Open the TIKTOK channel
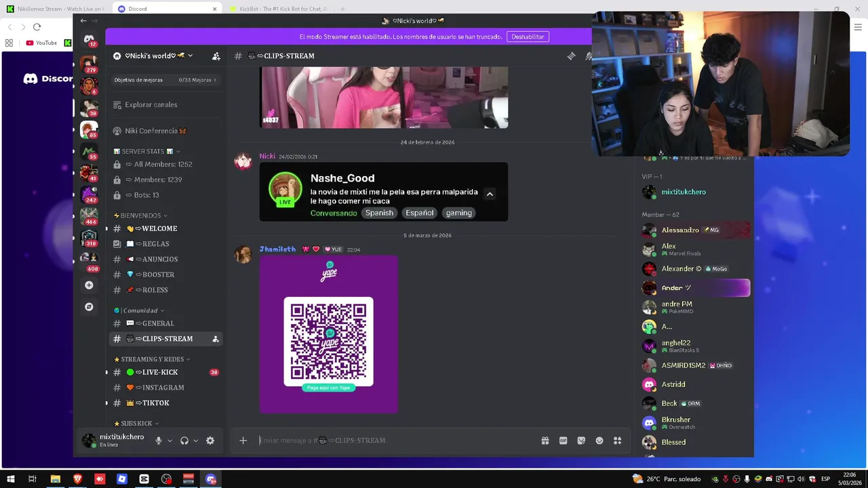This screenshot has height=488, width=868. click(x=165, y=403)
